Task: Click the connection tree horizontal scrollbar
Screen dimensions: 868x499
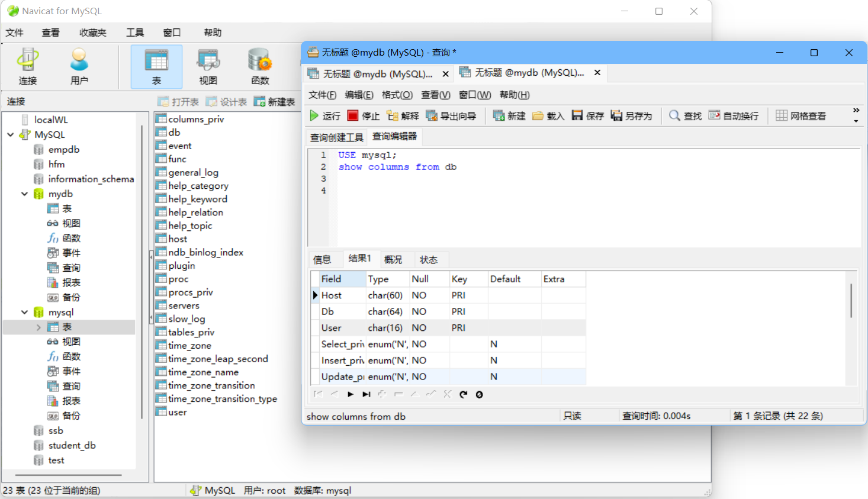Action: (x=68, y=475)
